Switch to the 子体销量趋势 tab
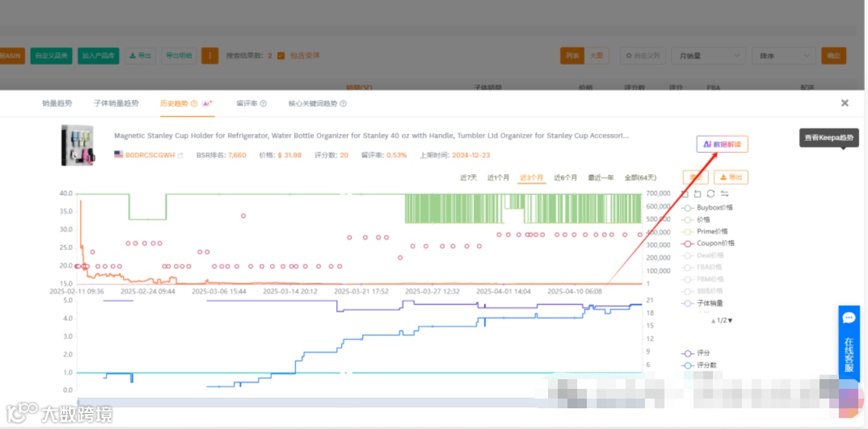Image resolution: width=868 pixels, height=429 pixels. pos(116,104)
